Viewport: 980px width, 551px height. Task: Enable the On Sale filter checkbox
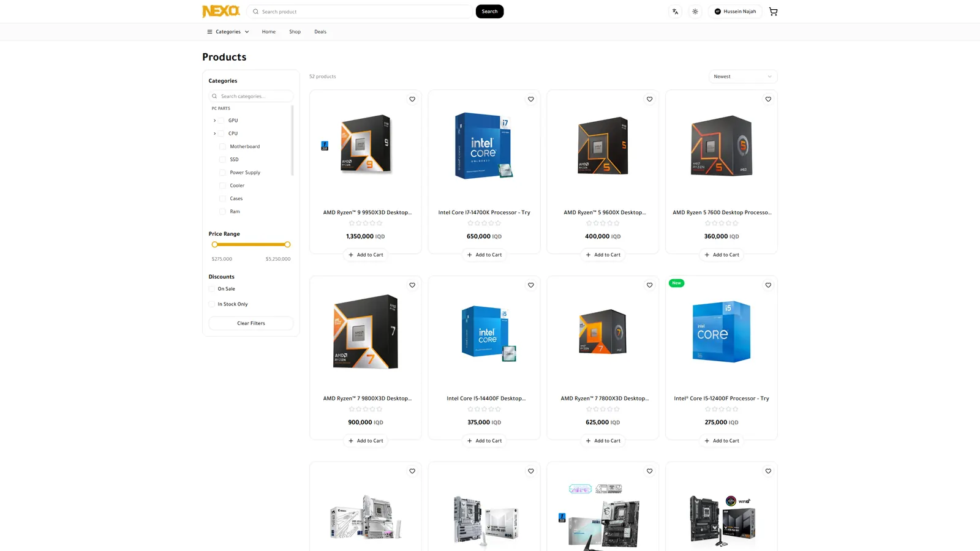[x=212, y=289]
